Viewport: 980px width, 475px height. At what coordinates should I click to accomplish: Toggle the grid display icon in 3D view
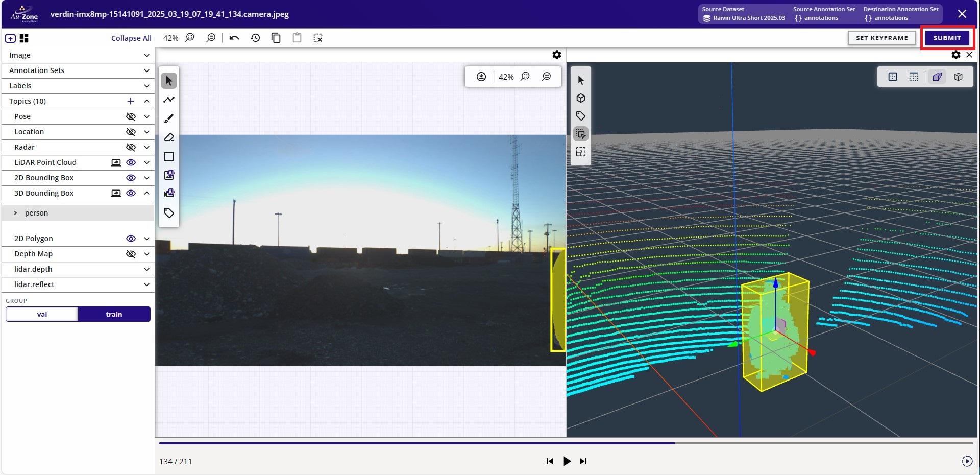pos(914,77)
